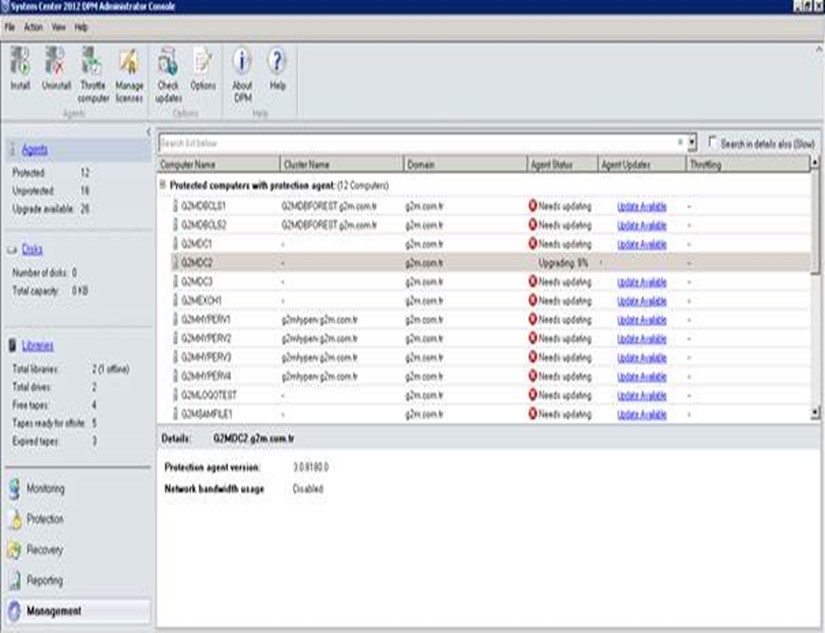The image size is (825, 633).
Task: Click the Reporting navigation icon
Action: point(15,580)
